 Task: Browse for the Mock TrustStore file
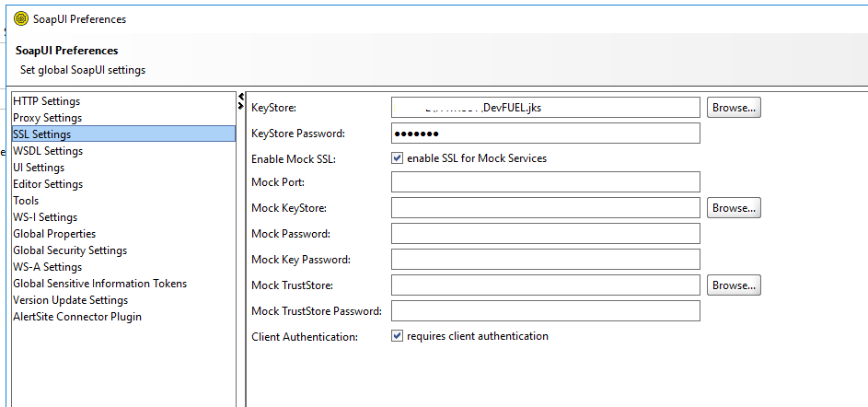pos(734,285)
